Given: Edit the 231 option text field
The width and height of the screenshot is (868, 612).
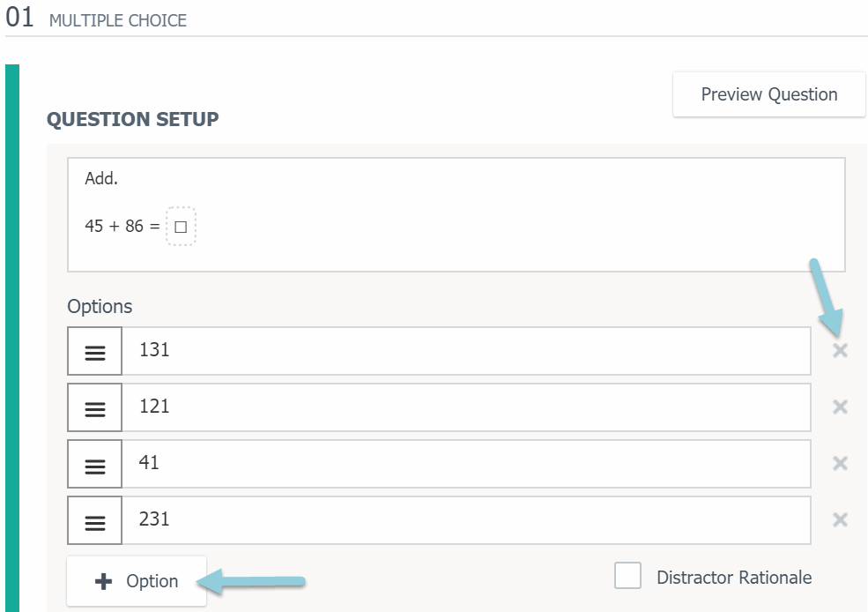Looking at the screenshot, I should (x=465, y=520).
